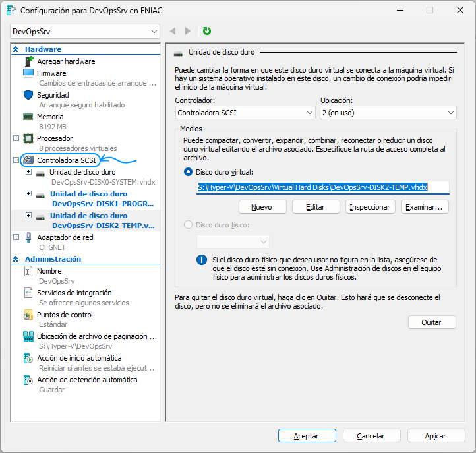Screen dimensions: 476x453
Task: Click Acción de detención automática icon
Action: [x=28, y=380]
